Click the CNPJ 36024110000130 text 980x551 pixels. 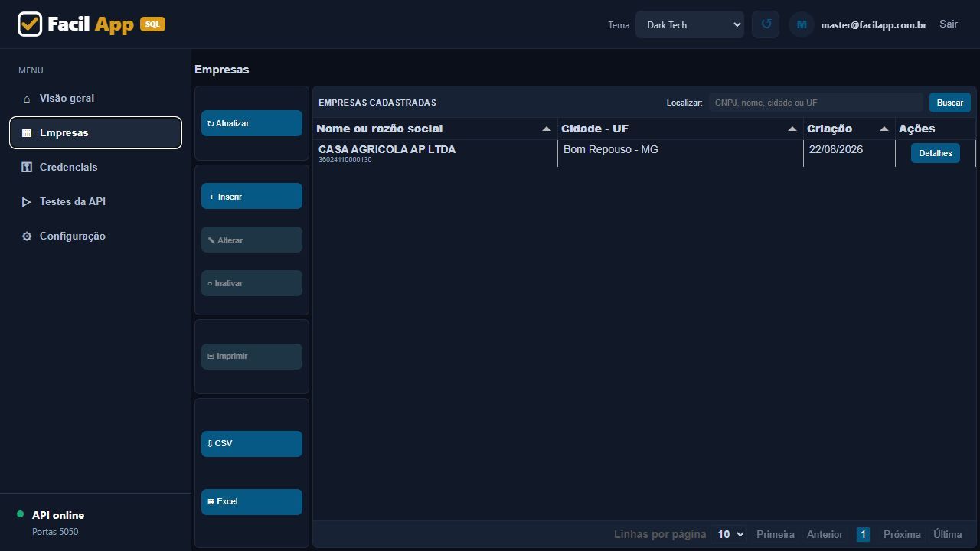345,160
